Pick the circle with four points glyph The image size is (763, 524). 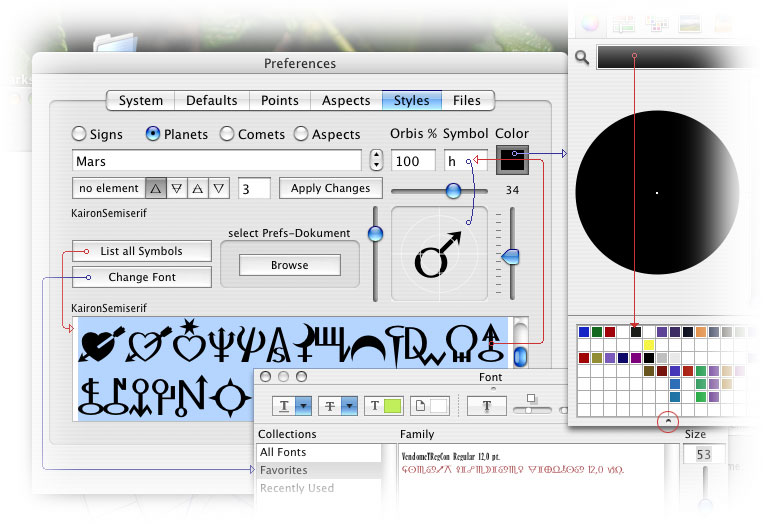tap(229, 398)
